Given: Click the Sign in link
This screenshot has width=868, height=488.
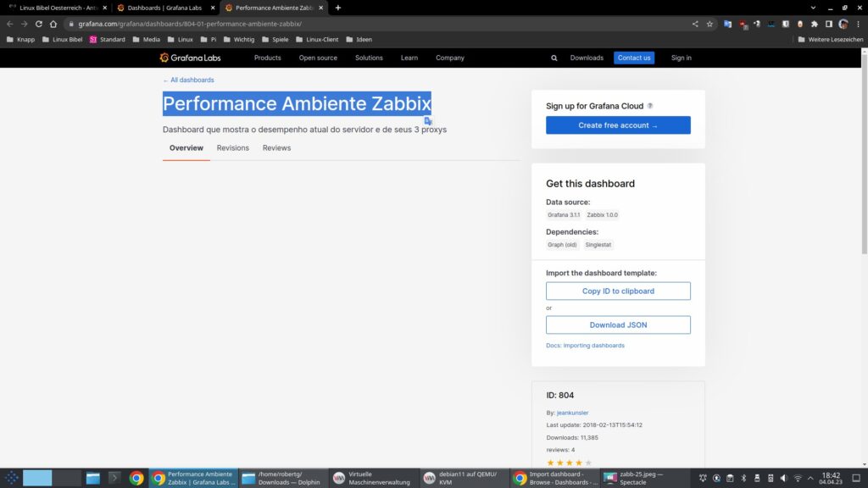Looking at the screenshot, I should 681,58.
